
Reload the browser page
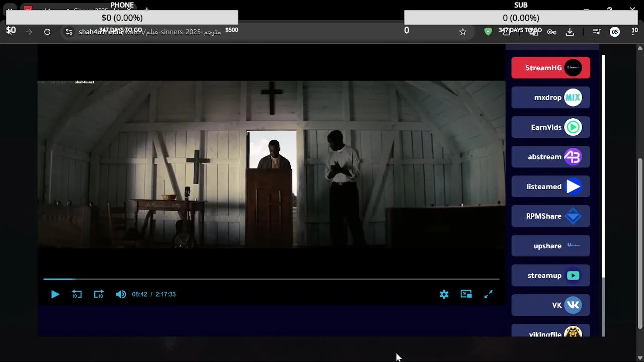pyautogui.click(x=47, y=32)
